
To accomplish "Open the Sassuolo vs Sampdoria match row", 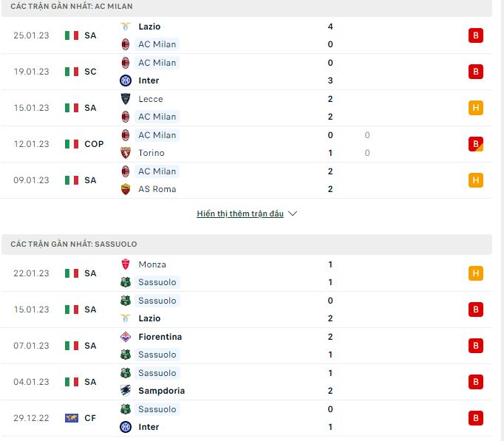I will (247, 382).
